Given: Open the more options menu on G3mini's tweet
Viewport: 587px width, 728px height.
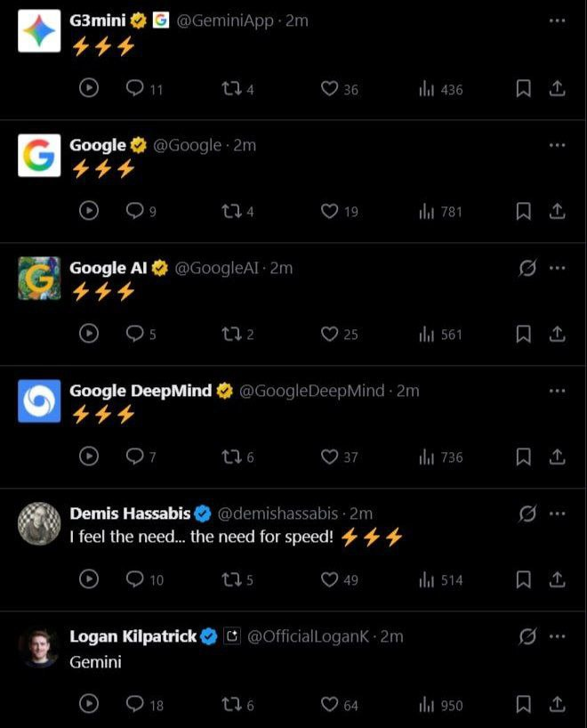Looking at the screenshot, I should 558,20.
